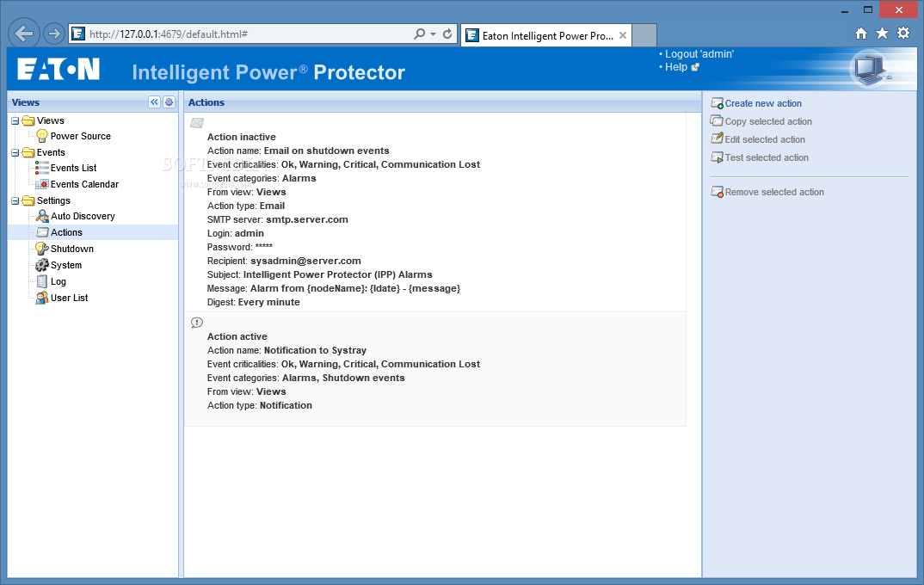Maximize the browser window
This screenshot has width=924, height=585.
pos(867,10)
